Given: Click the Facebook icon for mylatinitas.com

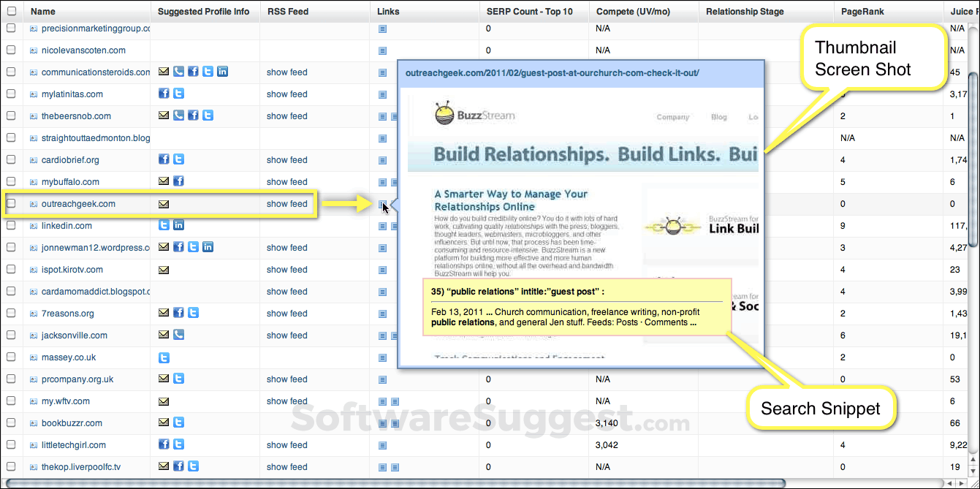Looking at the screenshot, I should (x=164, y=94).
